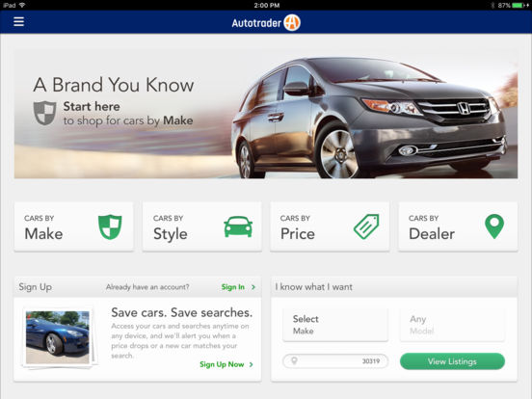Image resolution: width=532 pixels, height=399 pixels.
Task: Click the Sign In link
Action: pyautogui.click(x=233, y=287)
